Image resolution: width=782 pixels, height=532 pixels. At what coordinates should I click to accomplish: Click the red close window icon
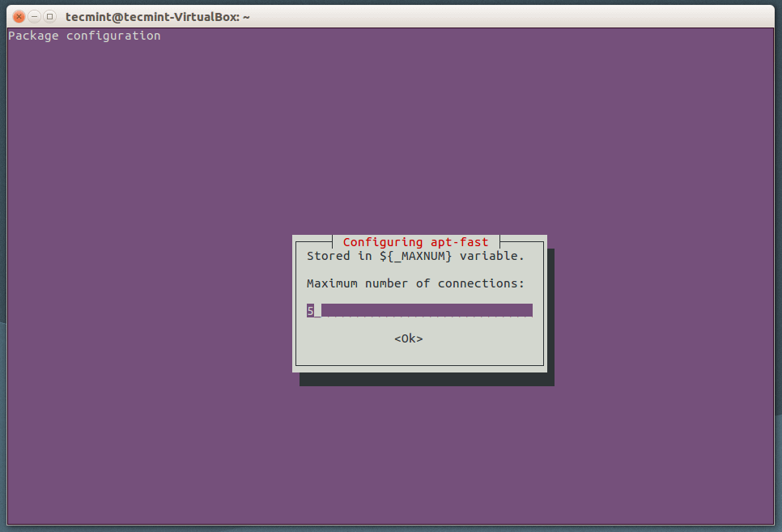pyautogui.click(x=18, y=15)
